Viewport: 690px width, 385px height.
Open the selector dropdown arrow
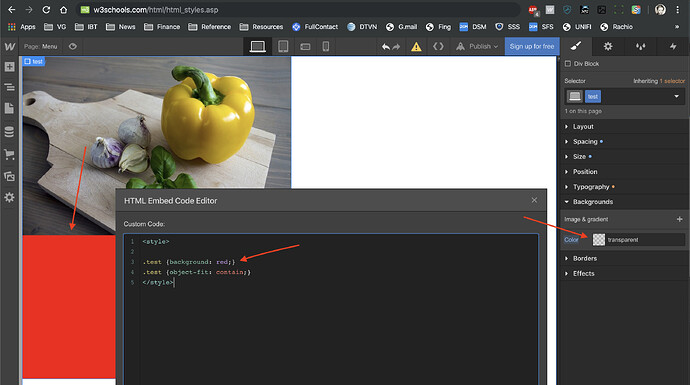click(676, 96)
